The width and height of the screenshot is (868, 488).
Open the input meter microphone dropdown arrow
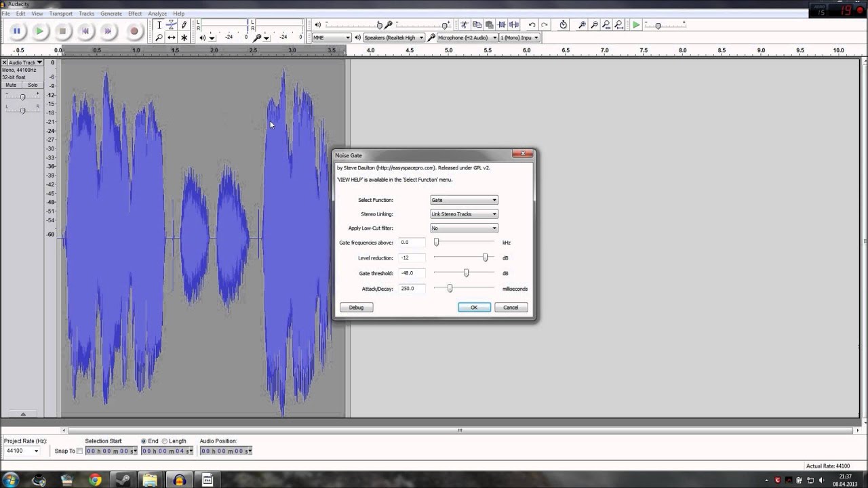(x=266, y=38)
